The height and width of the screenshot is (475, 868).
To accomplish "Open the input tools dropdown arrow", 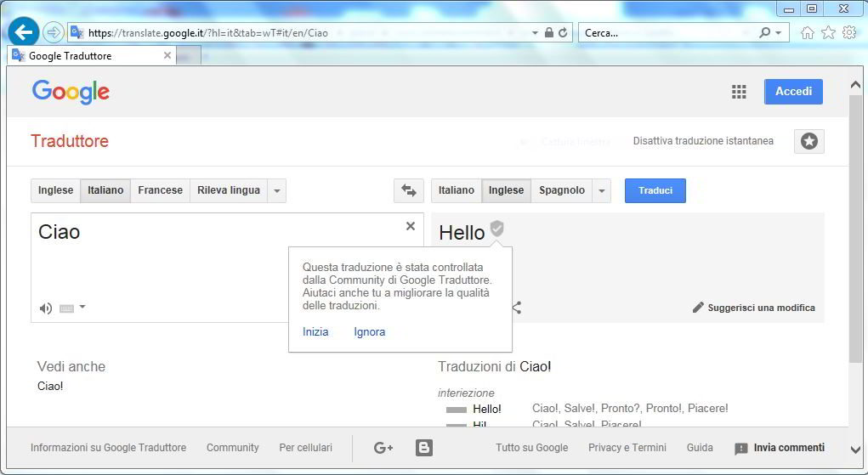I will pos(82,306).
